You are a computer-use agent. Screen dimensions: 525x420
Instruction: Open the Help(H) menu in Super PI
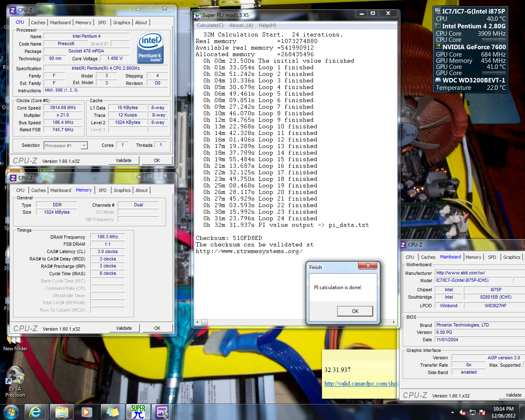267,25
